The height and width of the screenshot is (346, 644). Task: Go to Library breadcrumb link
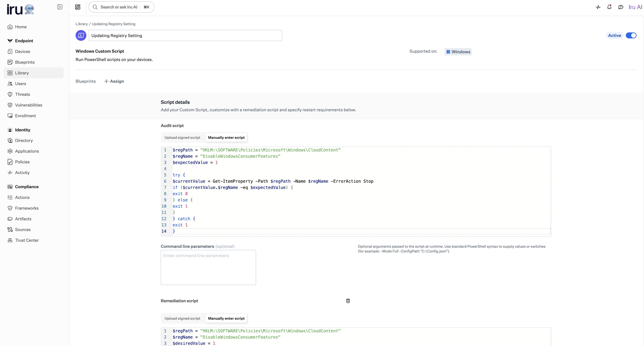pyautogui.click(x=81, y=24)
